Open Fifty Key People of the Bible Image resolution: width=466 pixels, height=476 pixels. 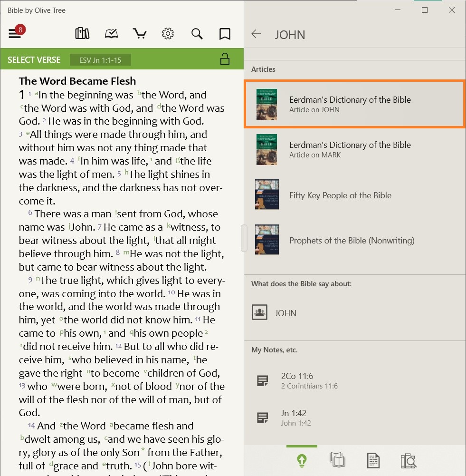click(x=355, y=194)
